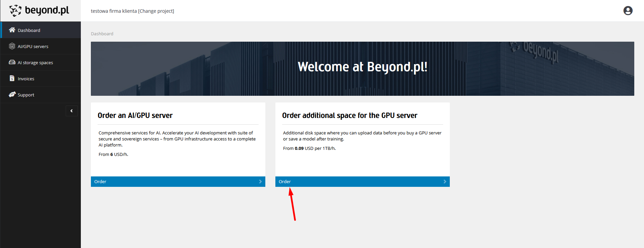The height and width of the screenshot is (248, 644).
Task: Click the Dashboard home icon
Action: click(x=12, y=30)
